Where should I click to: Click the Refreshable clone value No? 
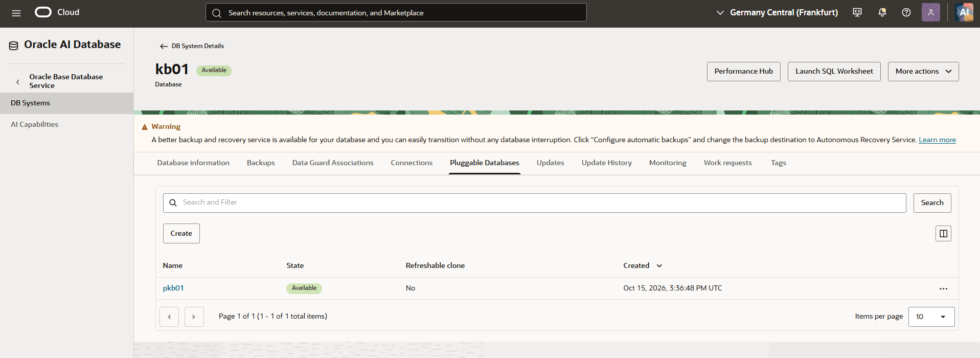(411, 288)
